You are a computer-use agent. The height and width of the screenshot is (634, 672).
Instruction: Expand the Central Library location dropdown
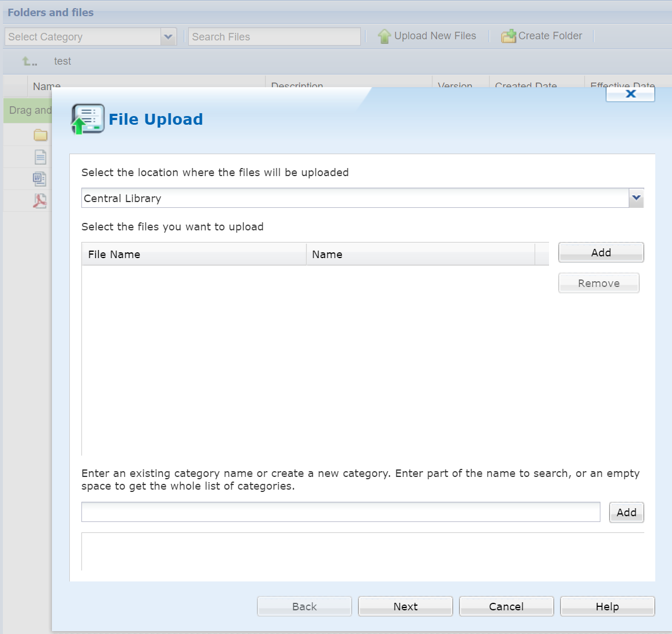point(636,198)
